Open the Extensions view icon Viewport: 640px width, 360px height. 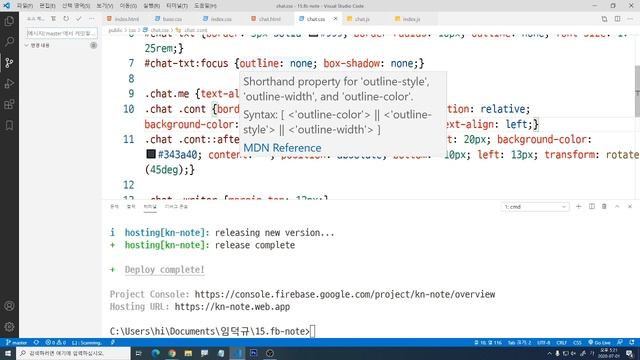click(9, 104)
